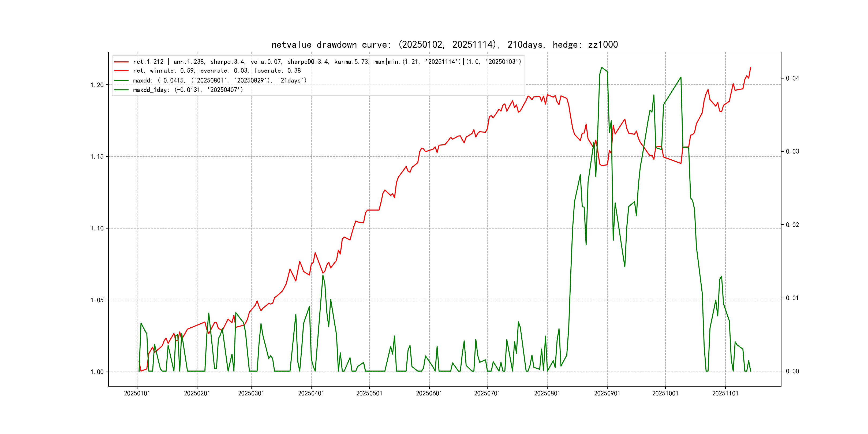Image resolution: width=868 pixels, height=434 pixels.
Task: Click the red swatch beside winrate legend entry
Action: pyautogui.click(x=121, y=71)
